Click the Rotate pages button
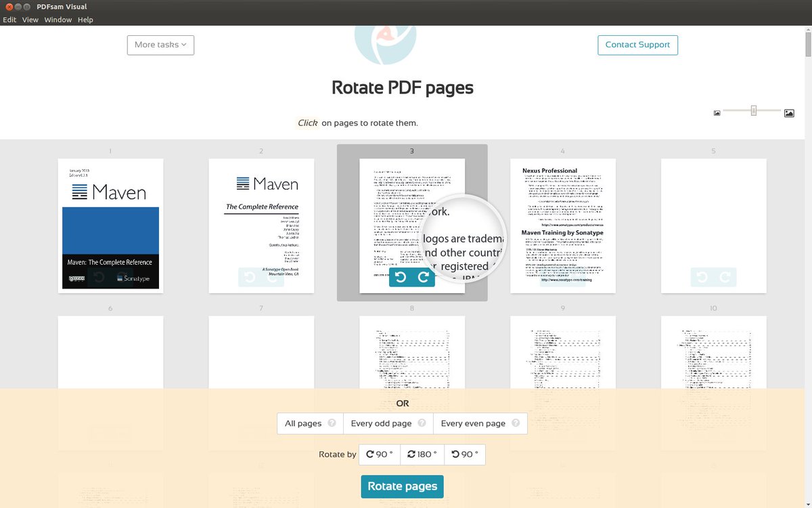The height and width of the screenshot is (508, 812). point(402,486)
